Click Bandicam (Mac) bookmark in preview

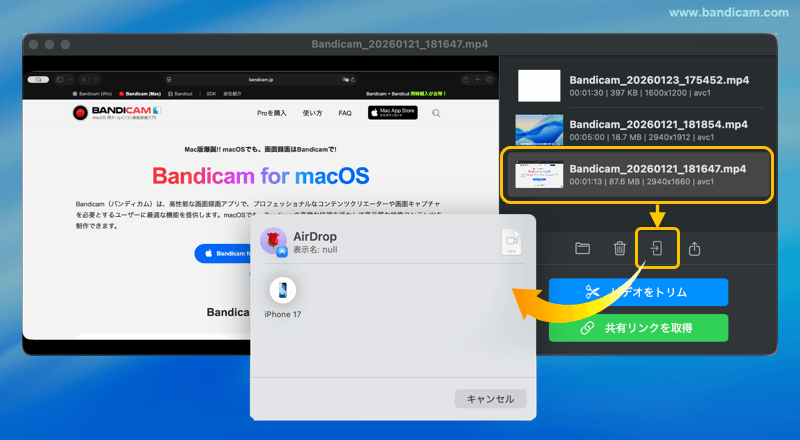[140, 94]
